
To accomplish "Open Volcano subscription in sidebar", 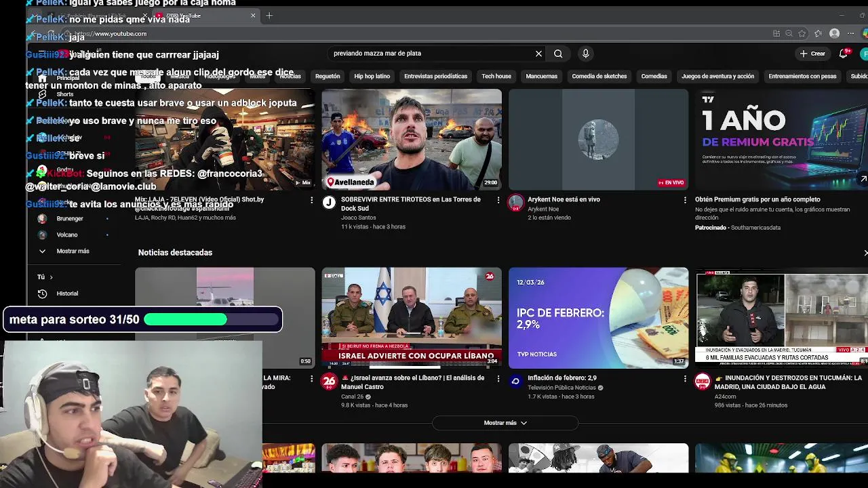I will pyautogui.click(x=67, y=235).
